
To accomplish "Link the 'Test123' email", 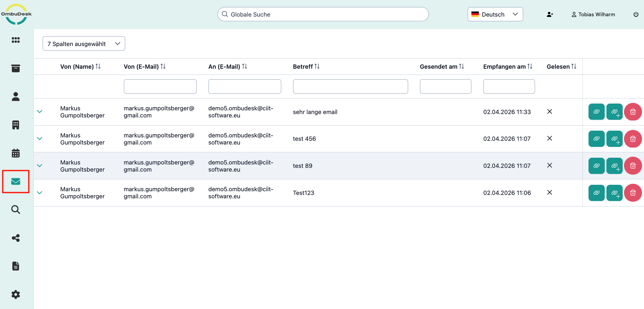I will (x=596, y=193).
